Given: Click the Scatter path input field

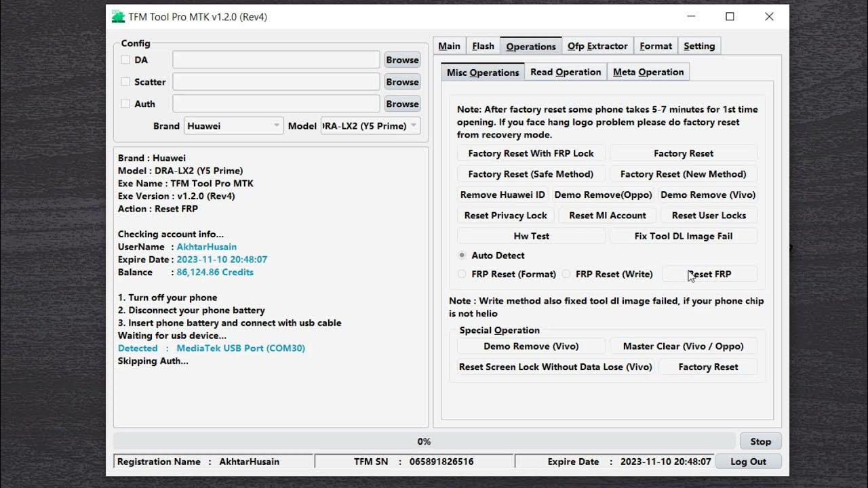Looking at the screenshot, I should (276, 81).
